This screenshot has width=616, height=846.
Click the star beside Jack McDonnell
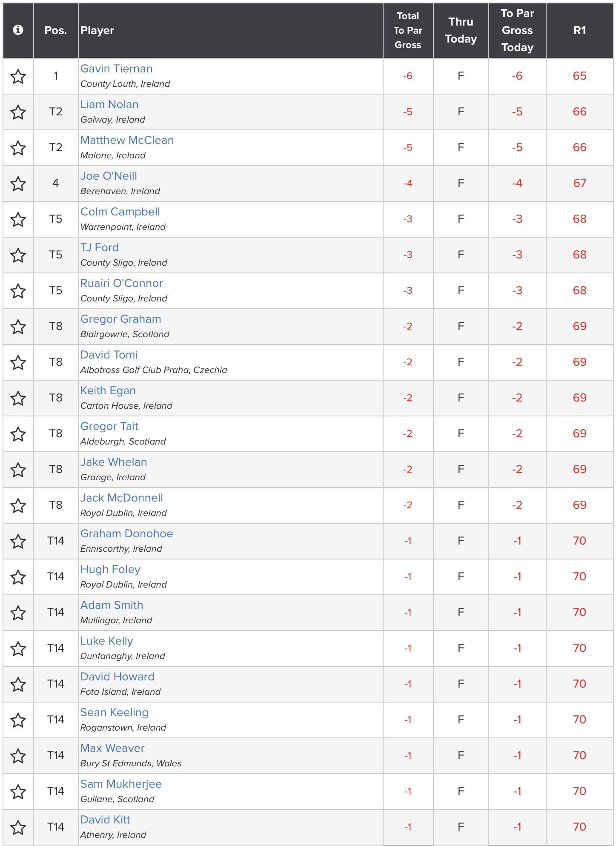point(18,506)
